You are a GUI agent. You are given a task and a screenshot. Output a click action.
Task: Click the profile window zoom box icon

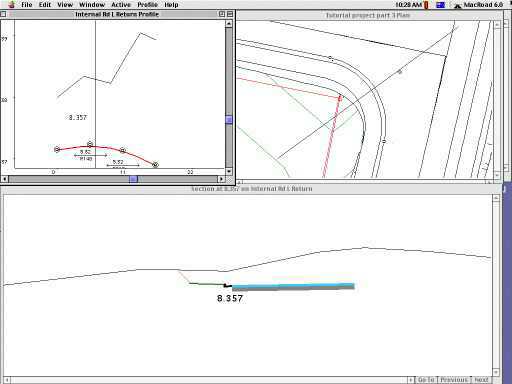pos(222,14)
